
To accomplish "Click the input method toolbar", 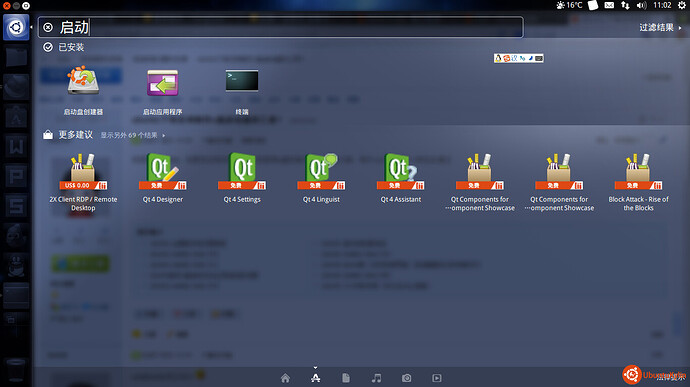I will (x=519, y=58).
